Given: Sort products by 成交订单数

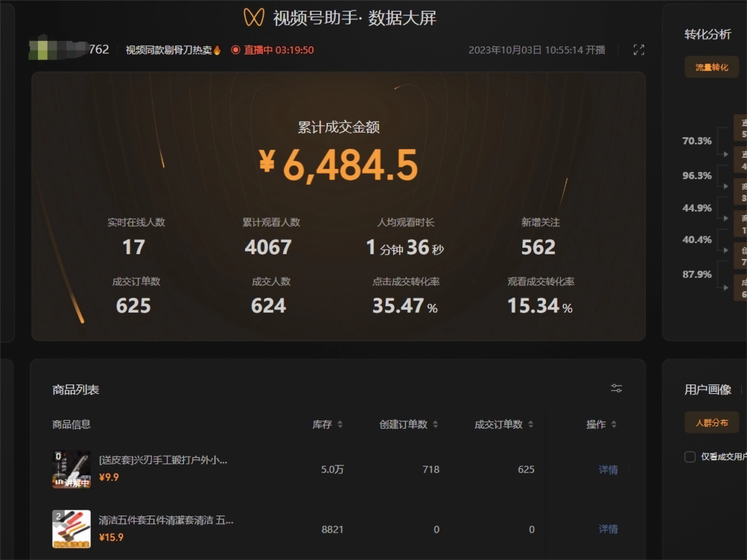Looking at the screenshot, I should coord(531,424).
